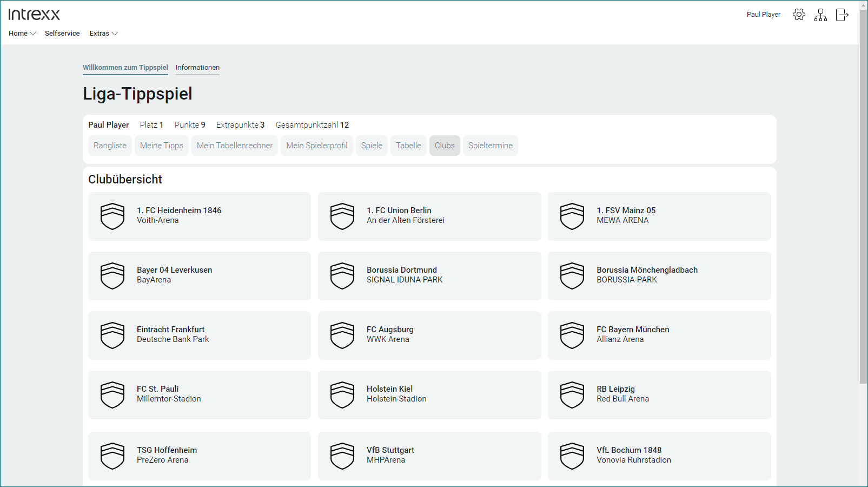
Task: Click the Platz 1 text
Action: click(x=151, y=125)
